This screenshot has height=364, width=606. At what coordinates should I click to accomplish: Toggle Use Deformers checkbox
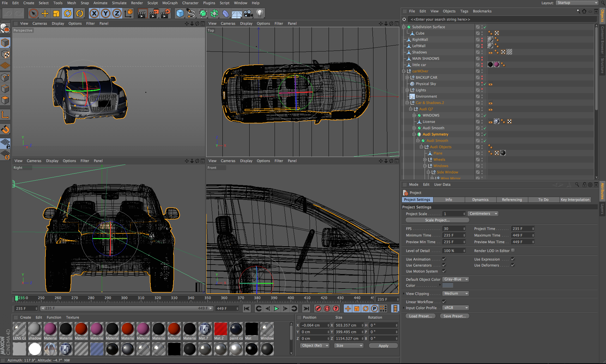(x=513, y=265)
